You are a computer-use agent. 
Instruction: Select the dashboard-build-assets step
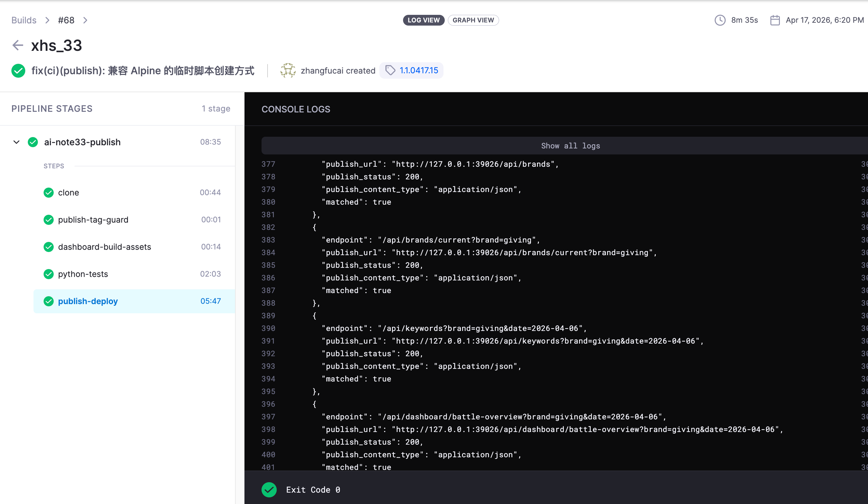point(104,247)
